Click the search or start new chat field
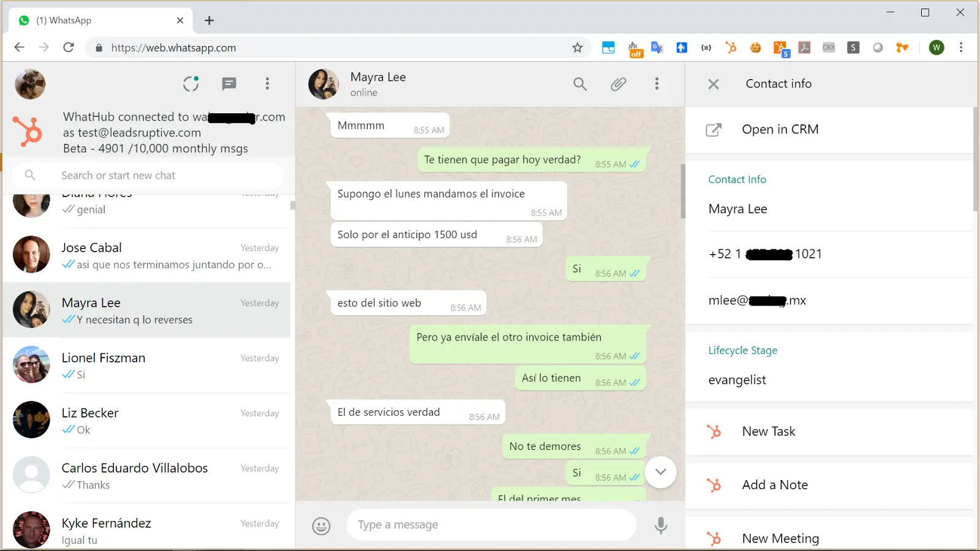 click(x=147, y=175)
